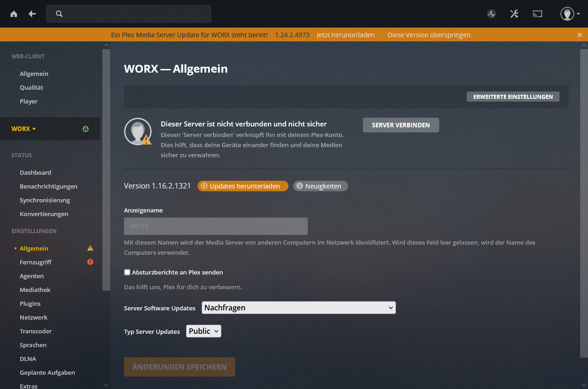Click green lock icon beside WORX

tap(85, 129)
